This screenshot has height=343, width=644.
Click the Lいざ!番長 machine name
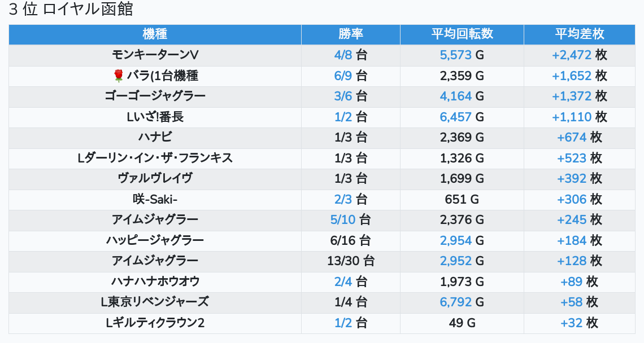(155, 117)
